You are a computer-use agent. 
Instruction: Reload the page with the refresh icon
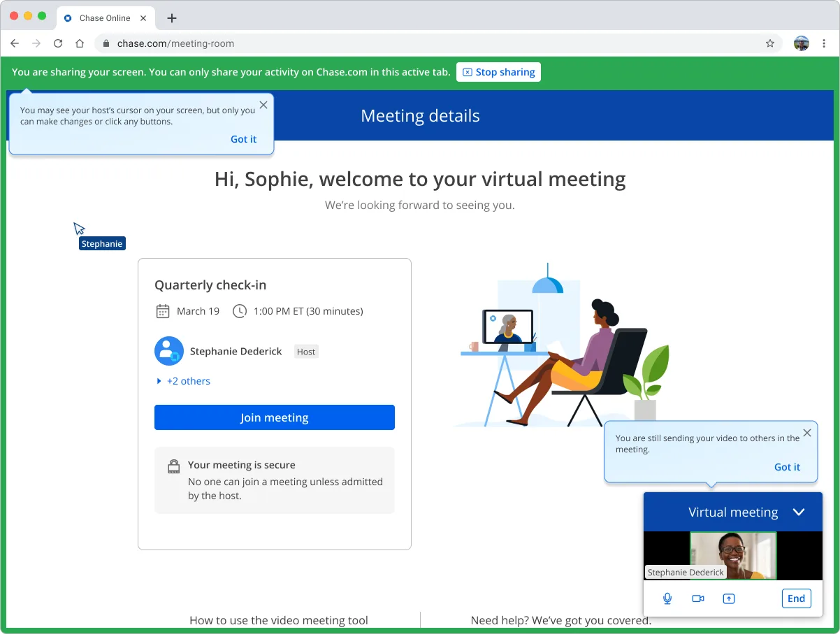(x=58, y=43)
